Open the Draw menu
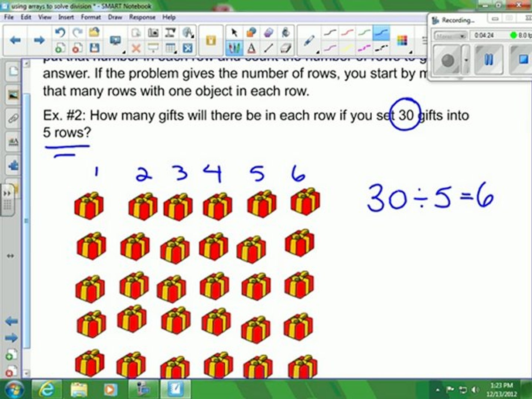Image resolution: width=532 pixels, height=399 pixels. click(x=115, y=17)
